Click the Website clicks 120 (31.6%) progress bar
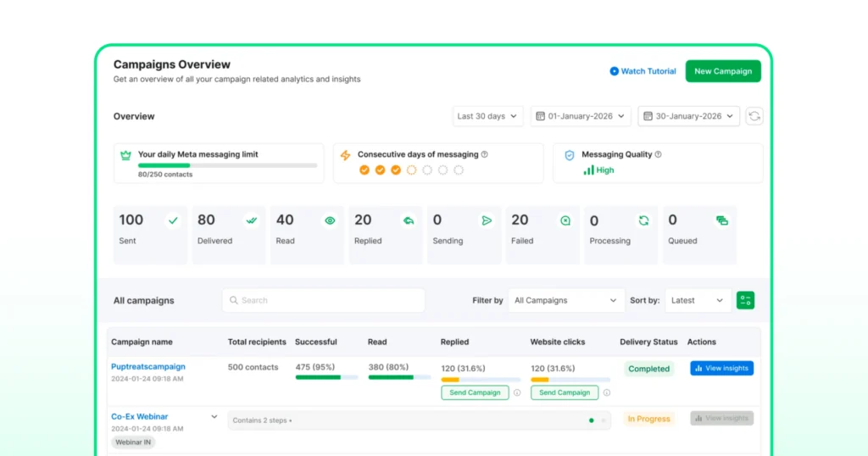 (x=570, y=380)
